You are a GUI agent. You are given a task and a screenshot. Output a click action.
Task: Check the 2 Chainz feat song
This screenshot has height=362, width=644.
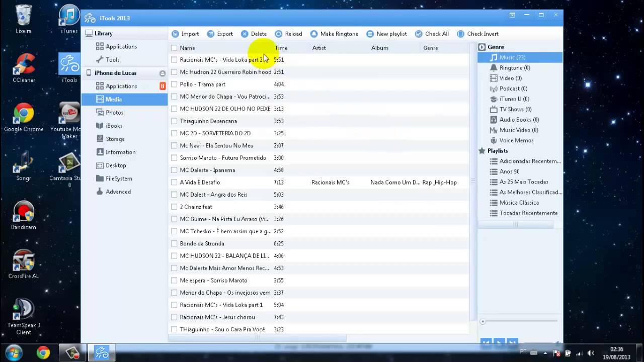tap(174, 207)
